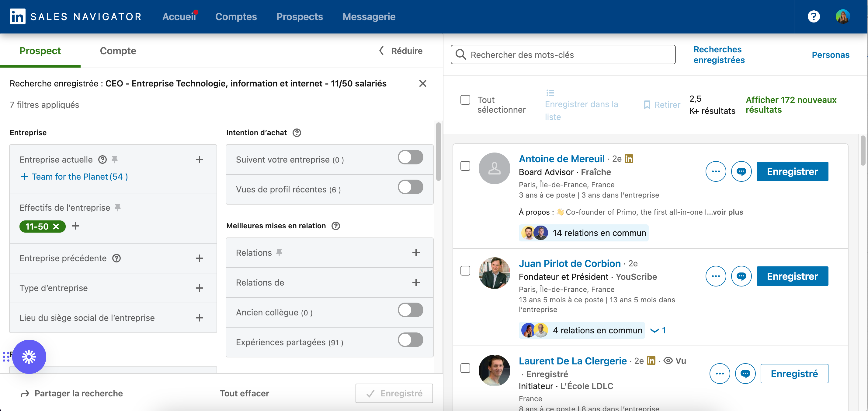This screenshot has width=868, height=411.
Task: Open more options menu for Juan Pirlot de Corbion
Action: tap(715, 276)
